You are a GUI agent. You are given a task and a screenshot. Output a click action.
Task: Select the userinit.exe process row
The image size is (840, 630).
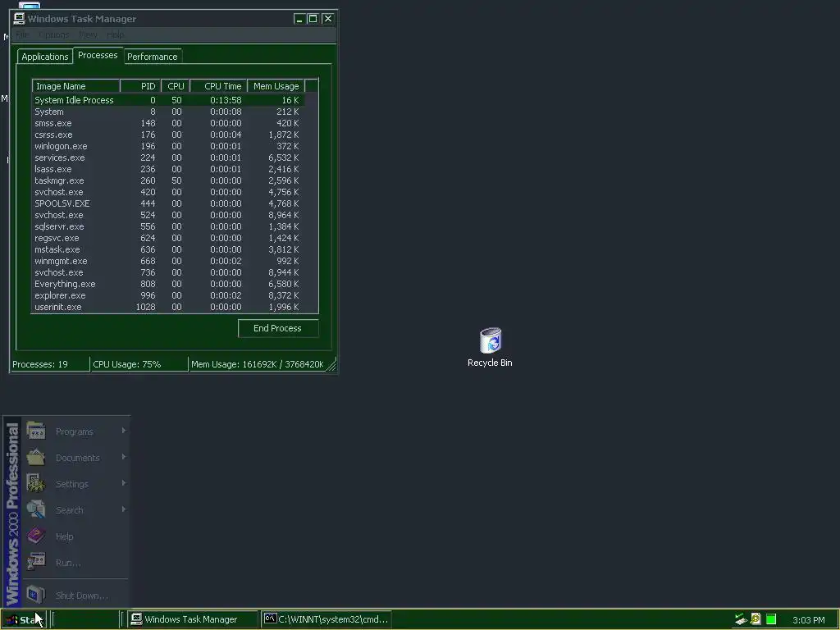coord(168,308)
